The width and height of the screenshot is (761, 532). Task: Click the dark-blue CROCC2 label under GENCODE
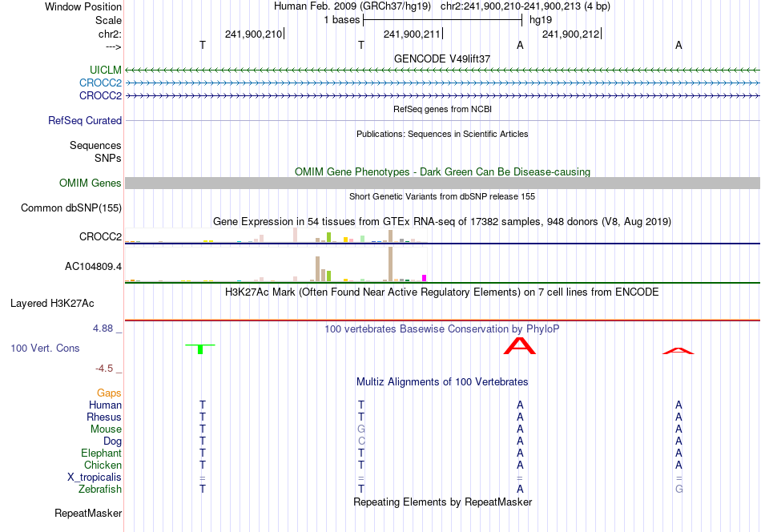pyautogui.click(x=100, y=95)
